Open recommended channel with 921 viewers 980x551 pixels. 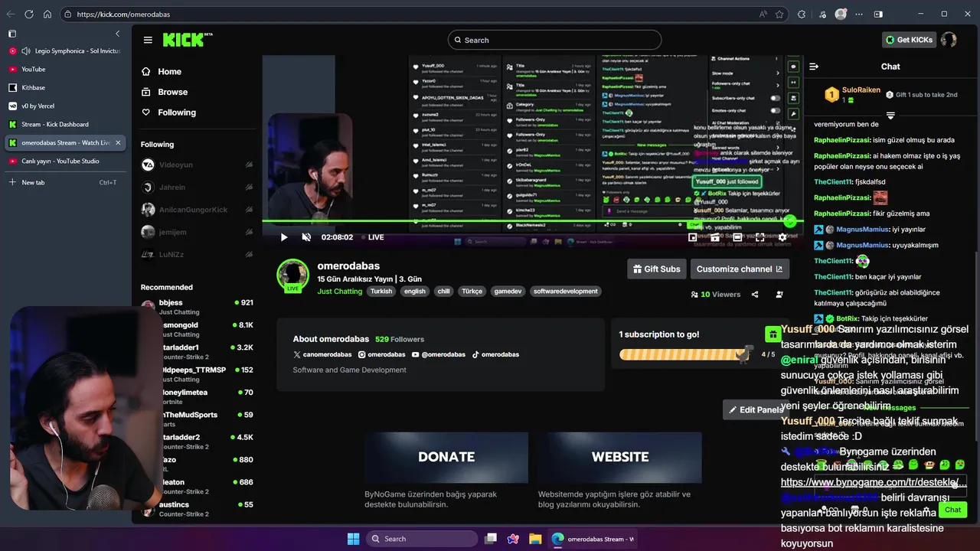tap(198, 307)
